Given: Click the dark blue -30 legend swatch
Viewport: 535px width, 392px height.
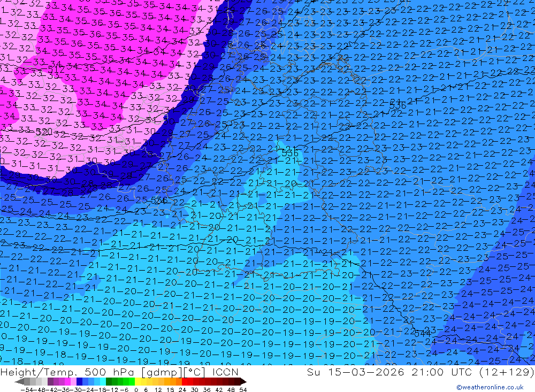Looking at the screenshot, I should [79, 381].
